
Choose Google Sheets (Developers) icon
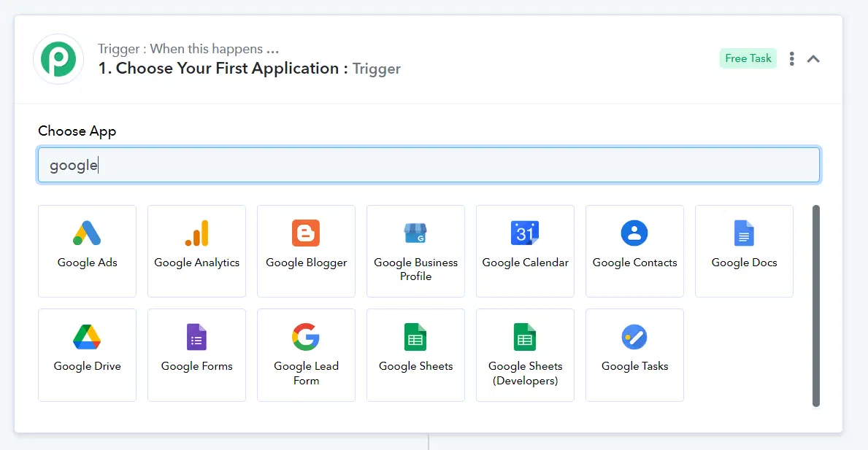525,337
